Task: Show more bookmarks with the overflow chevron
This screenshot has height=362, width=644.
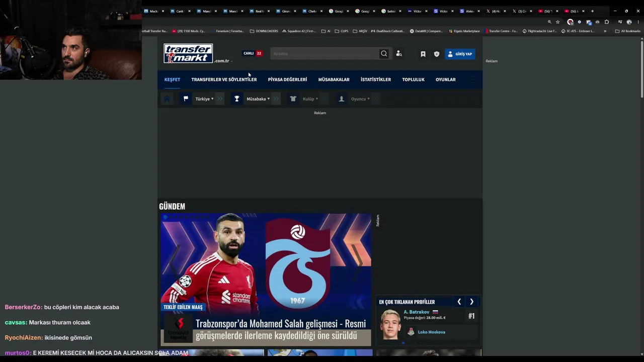Action: [605, 31]
